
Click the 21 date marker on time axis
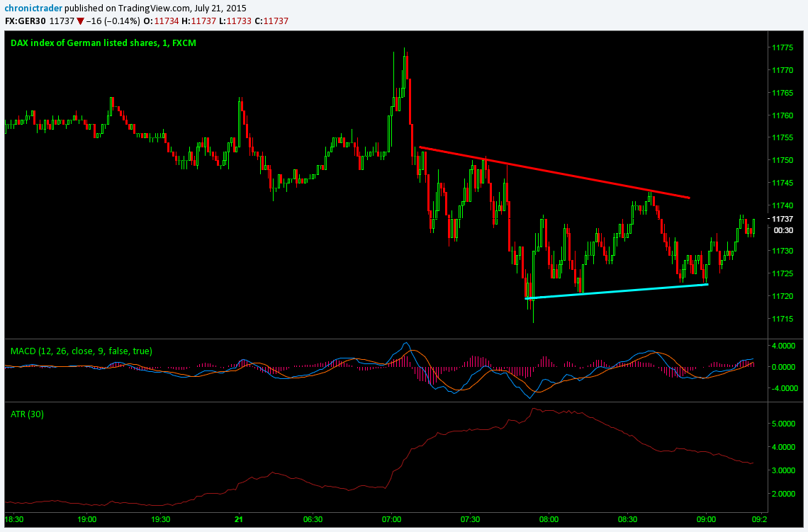tap(238, 519)
